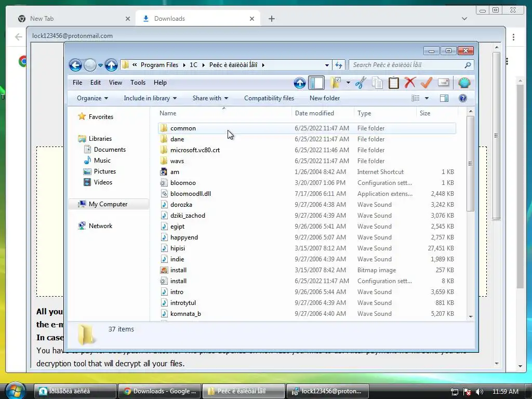
Task: Expand Include in library dropdown
Action: (150, 98)
